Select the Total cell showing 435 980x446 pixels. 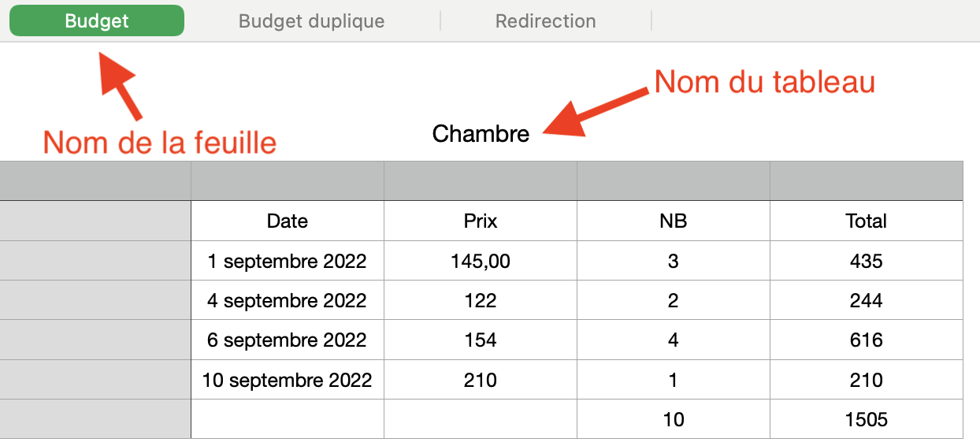coord(867,261)
